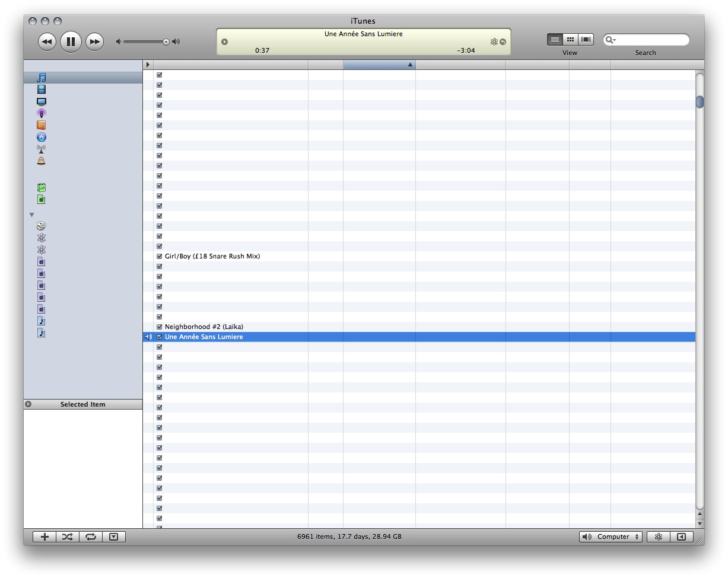Click the scroll up arrow

coord(700,514)
